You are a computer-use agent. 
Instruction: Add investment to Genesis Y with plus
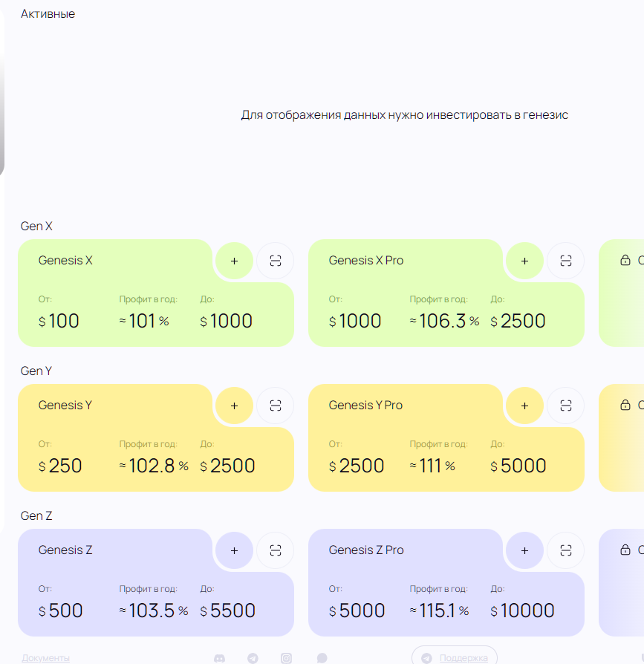pos(235,406)
